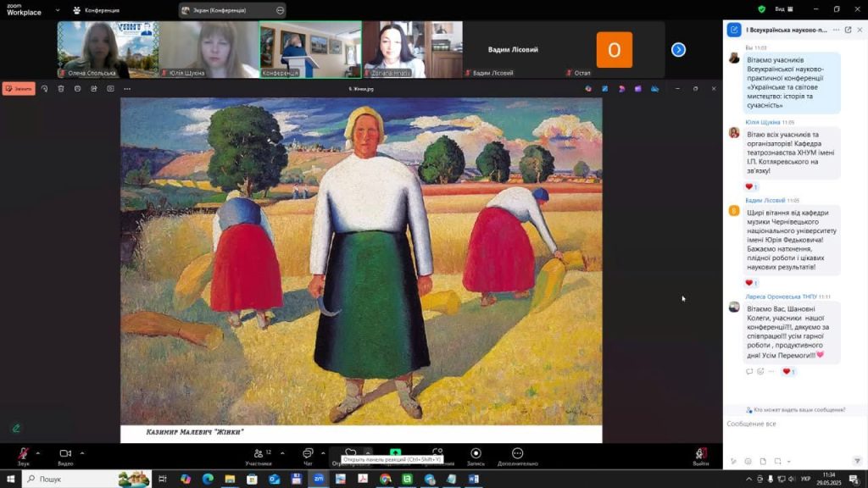The image size is (868, 488).
Task: Click the green security shield icon
Action: pos(762,9)
